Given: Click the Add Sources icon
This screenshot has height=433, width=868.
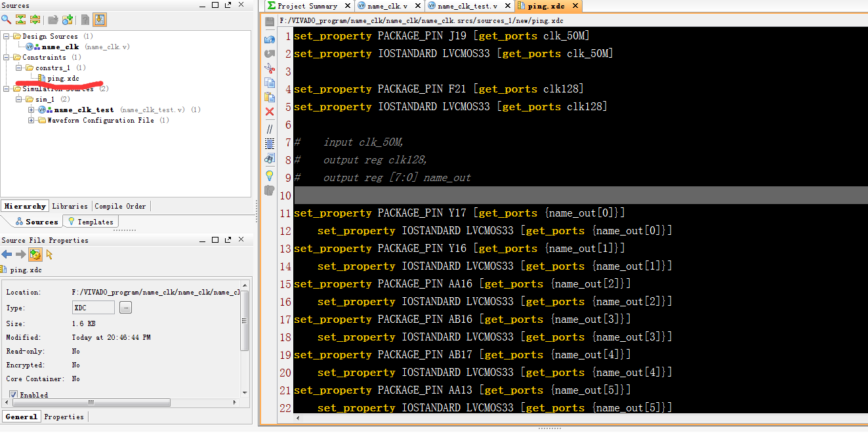Looking at the screenshot, I should [68, 20].
